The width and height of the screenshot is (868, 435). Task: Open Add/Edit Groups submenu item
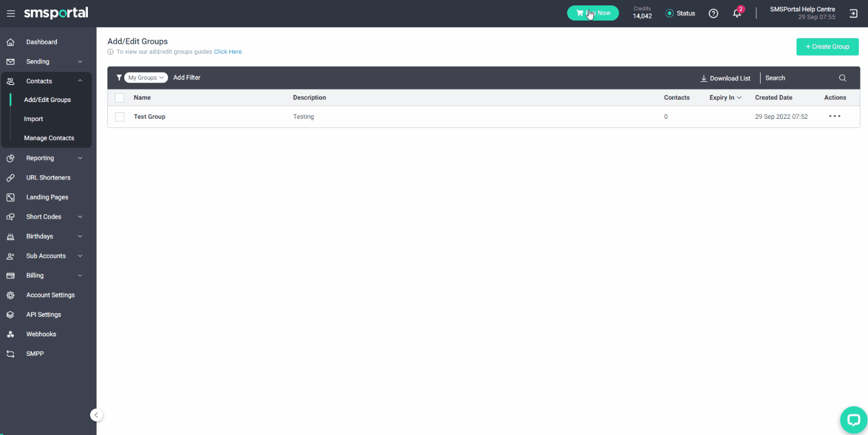tap(47, 100)
